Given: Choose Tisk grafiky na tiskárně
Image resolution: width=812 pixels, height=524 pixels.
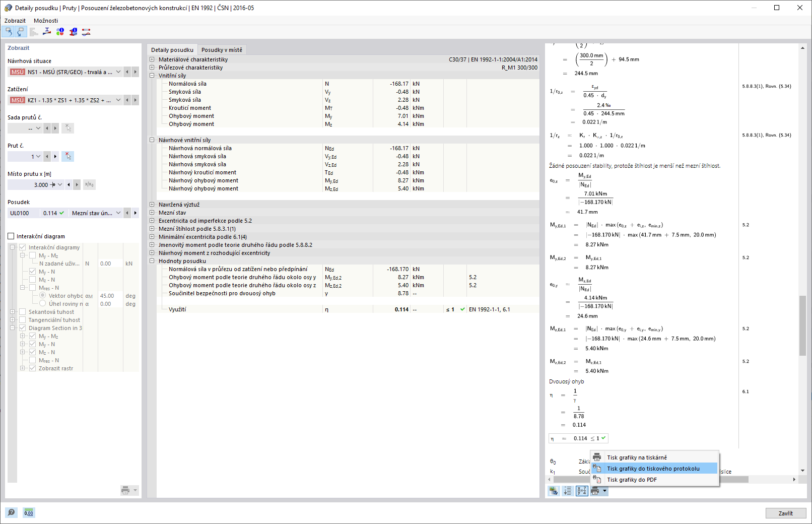Looking at the screenshot, I should tap(655, 457).
